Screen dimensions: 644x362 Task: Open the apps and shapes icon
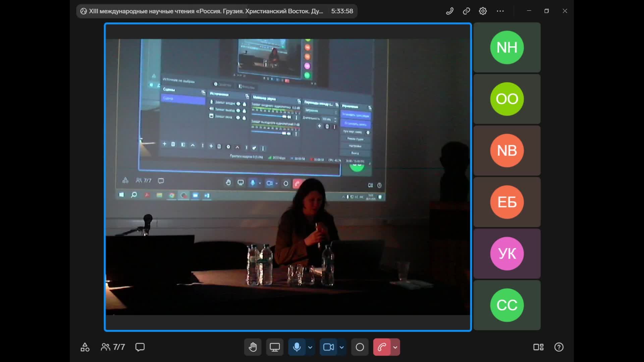coord(85,347)
